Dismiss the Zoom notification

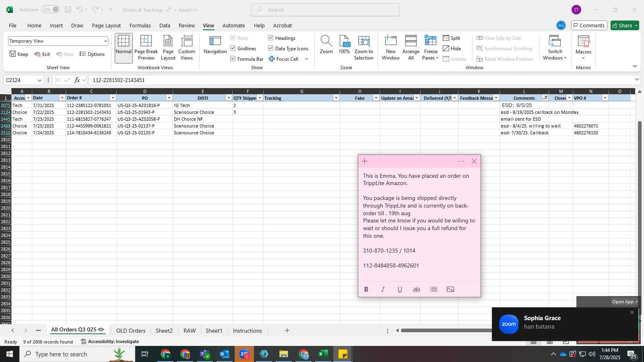click(x=632, y=313)
